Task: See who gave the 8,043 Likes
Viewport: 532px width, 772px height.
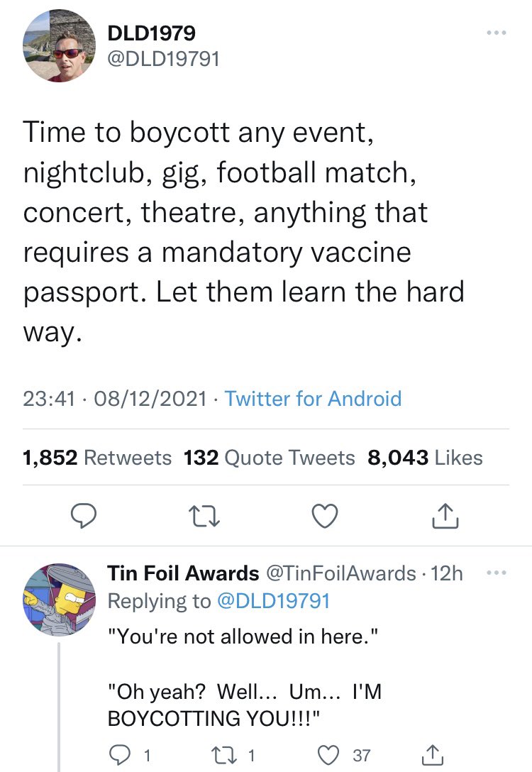Action: [425, 458]
